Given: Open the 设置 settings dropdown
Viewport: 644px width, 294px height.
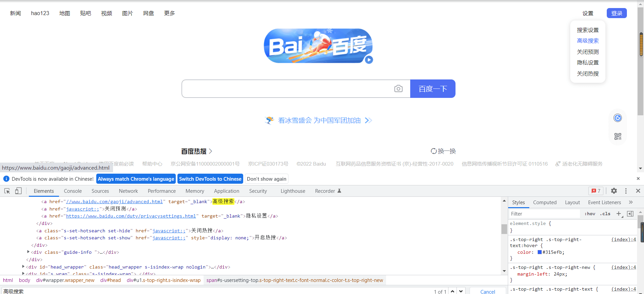Looking at the screenshot, I should click(x=588, y=13).
